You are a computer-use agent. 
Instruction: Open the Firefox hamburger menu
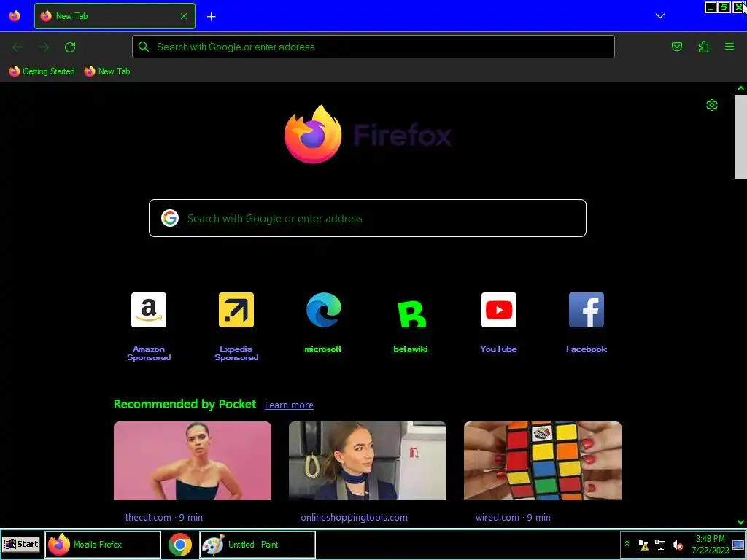(729, 47)
